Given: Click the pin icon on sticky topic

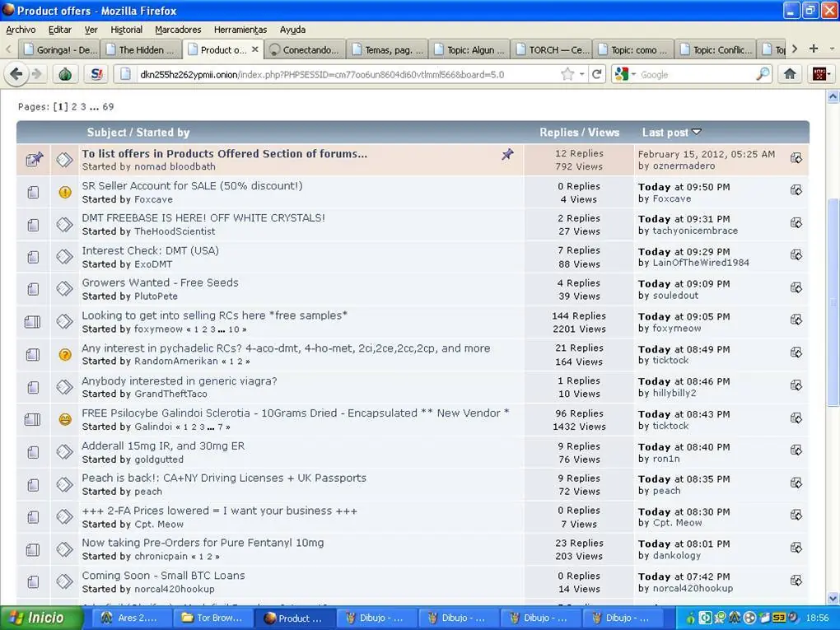Looking at the screenshot, I should [506, 154].
